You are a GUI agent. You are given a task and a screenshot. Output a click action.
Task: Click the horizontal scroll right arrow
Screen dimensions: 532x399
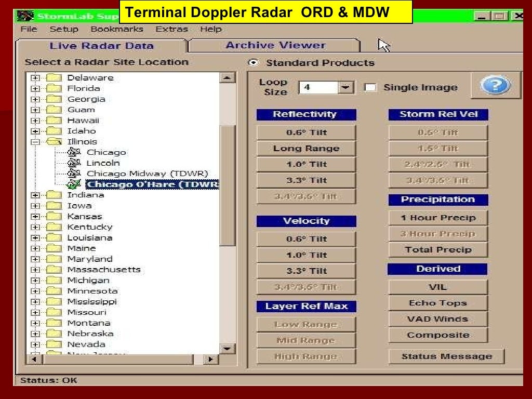[211, 359]
